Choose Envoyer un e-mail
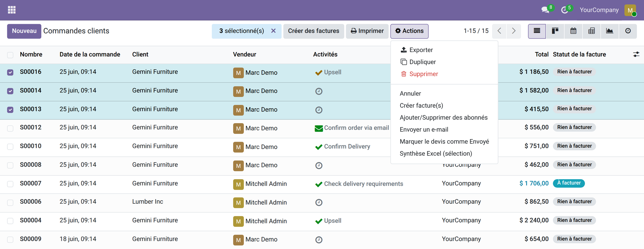 (x=444, y=130)
